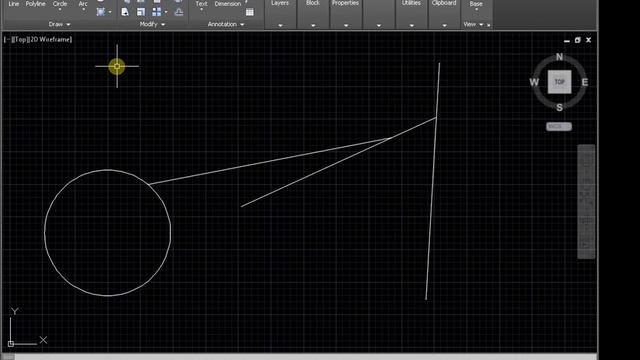Expand the Properties panel dropdown arrow

(x=346, y=25)
